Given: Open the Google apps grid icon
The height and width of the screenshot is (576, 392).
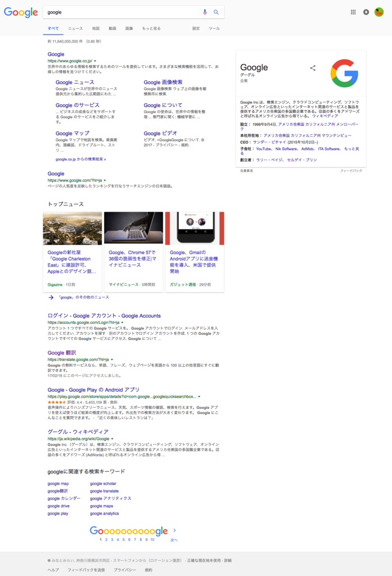Looking at the screenshot, I should tap(353, 12).
